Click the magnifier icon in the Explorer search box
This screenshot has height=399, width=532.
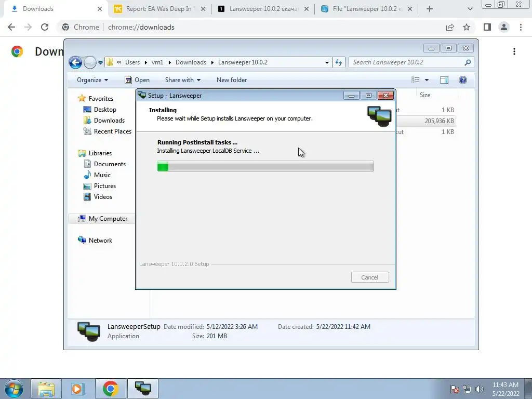click(x=468, y=62)
